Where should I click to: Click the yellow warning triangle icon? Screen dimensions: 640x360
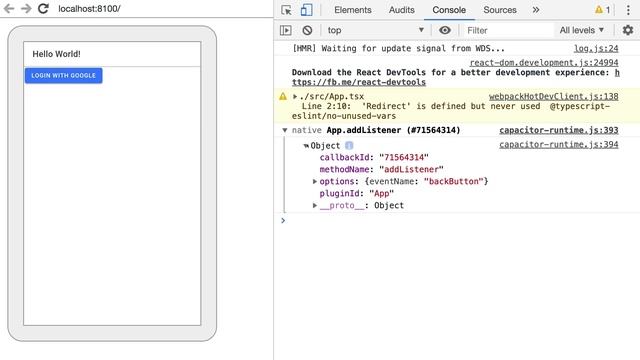click(283, 97)
